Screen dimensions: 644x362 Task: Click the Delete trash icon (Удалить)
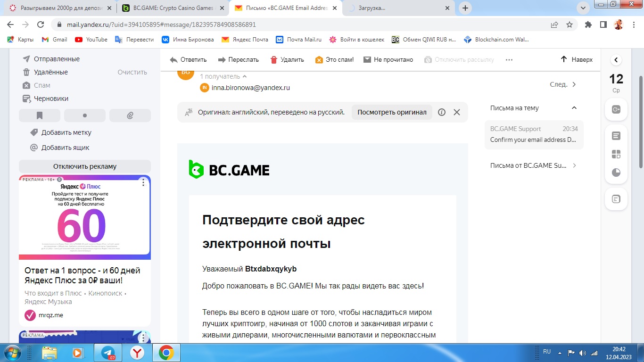(274, 60)
